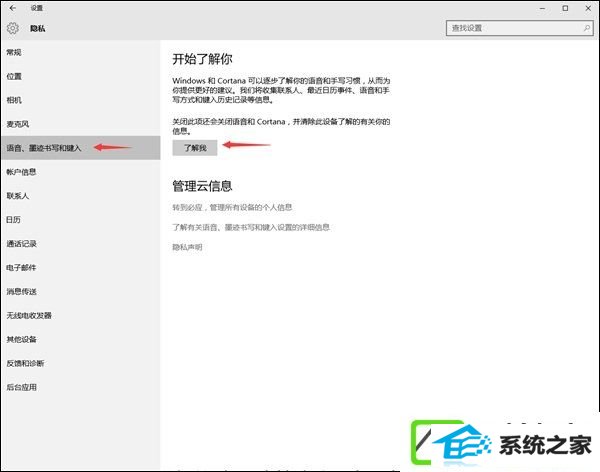Viewport: 600px width, 472px height.
Task: Click the 隐私 page title
Action: click(38, 28)
